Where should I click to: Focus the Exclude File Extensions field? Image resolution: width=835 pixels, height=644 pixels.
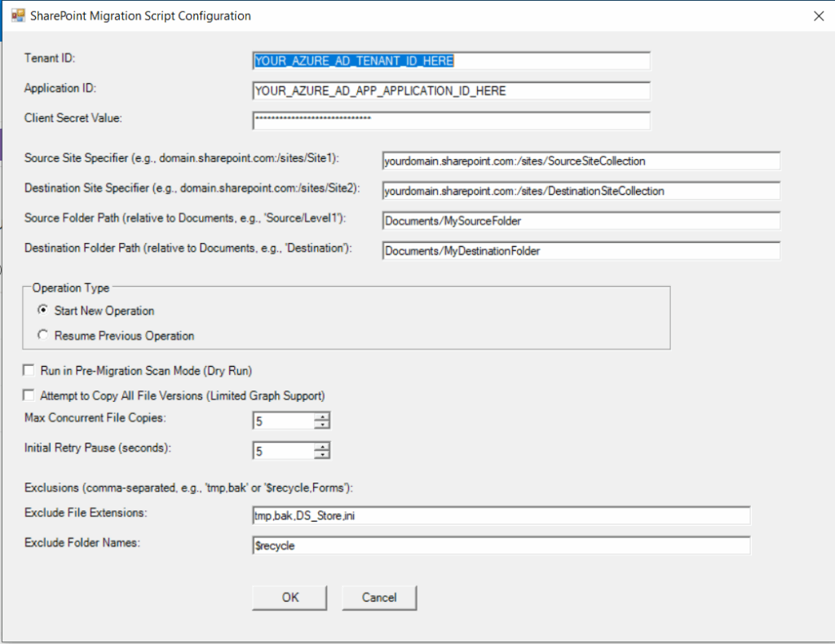point(501,516)
